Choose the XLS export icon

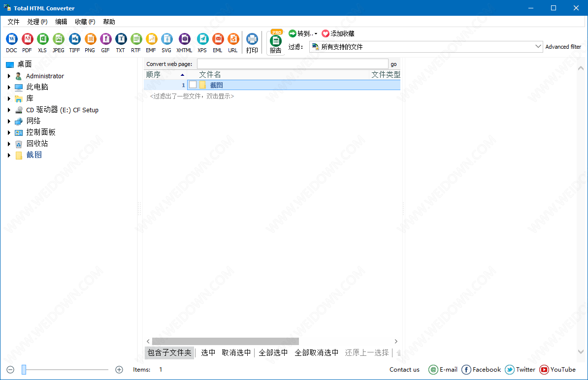coord(42,39)
